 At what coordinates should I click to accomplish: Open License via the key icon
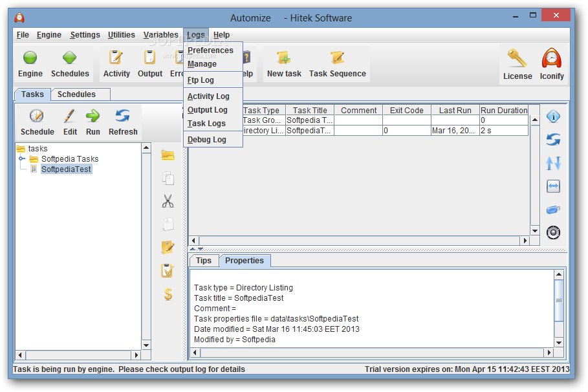click(x=517, y=58)
